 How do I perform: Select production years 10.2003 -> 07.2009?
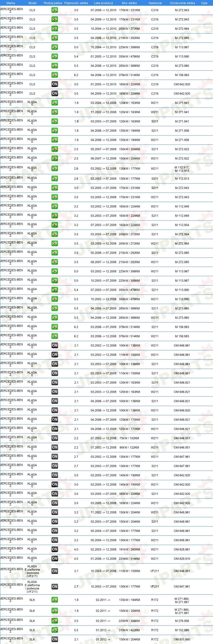tap(104, 281)
